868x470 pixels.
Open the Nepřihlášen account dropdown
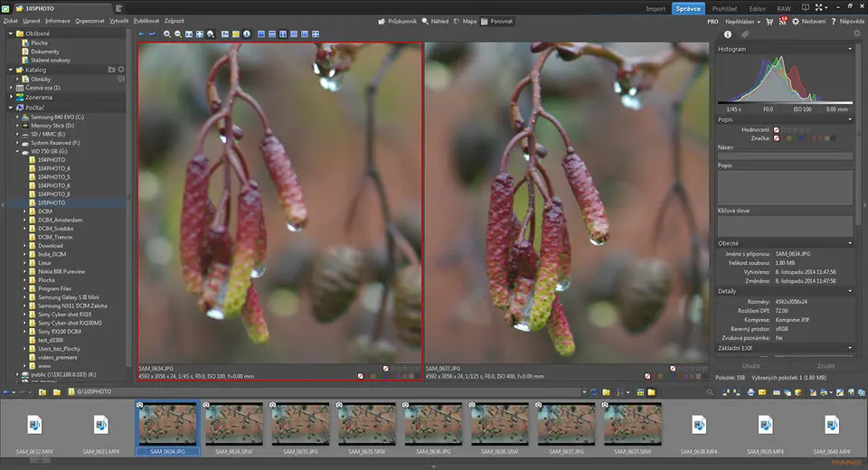741,21
